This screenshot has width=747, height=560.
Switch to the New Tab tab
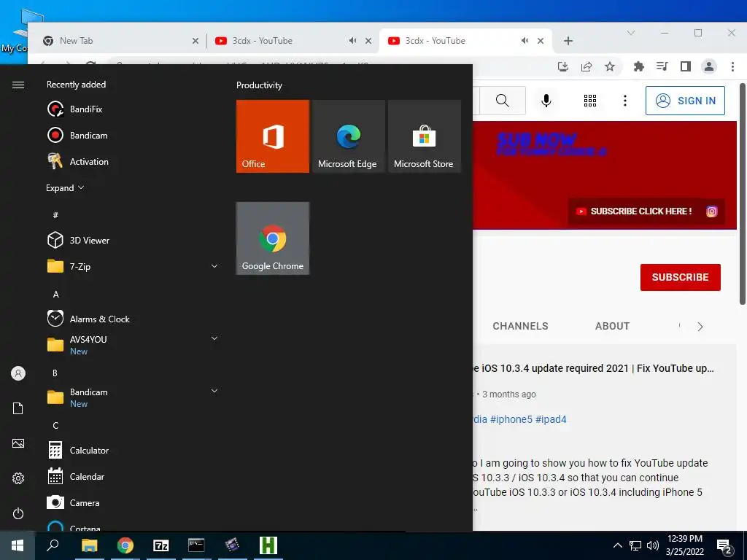click(x=117, y=41)
